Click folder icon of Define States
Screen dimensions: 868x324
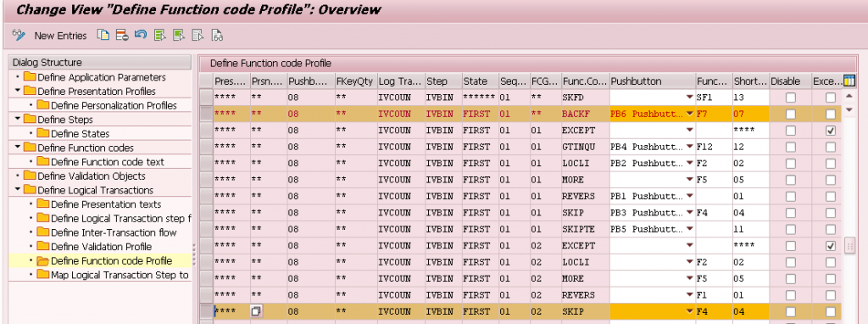point(43,133)
